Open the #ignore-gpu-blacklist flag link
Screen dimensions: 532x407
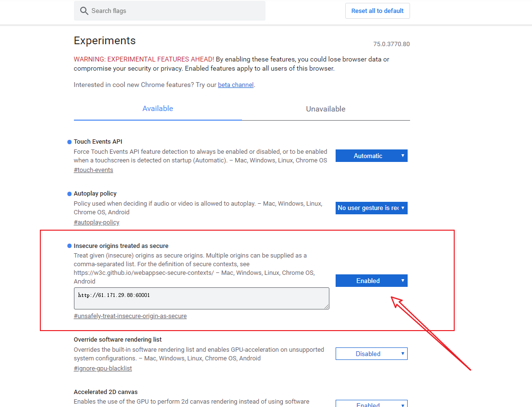pyautogui.click(x=102, y=368)
